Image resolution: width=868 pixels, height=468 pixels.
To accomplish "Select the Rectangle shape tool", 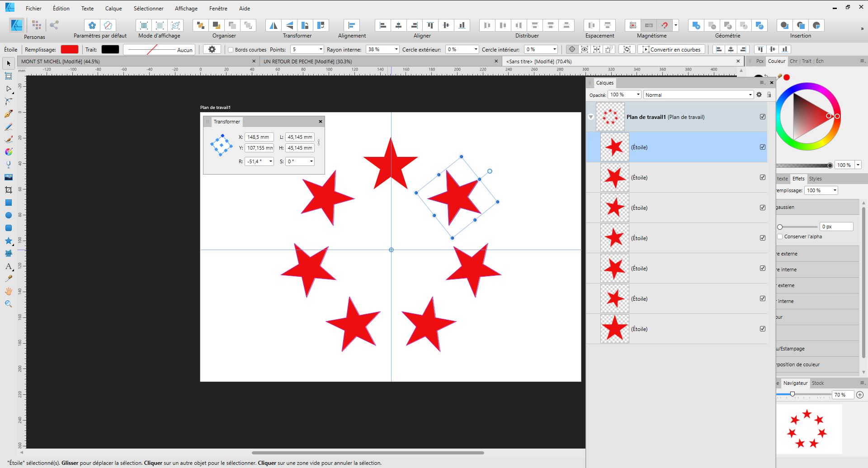I will point(8,203).
